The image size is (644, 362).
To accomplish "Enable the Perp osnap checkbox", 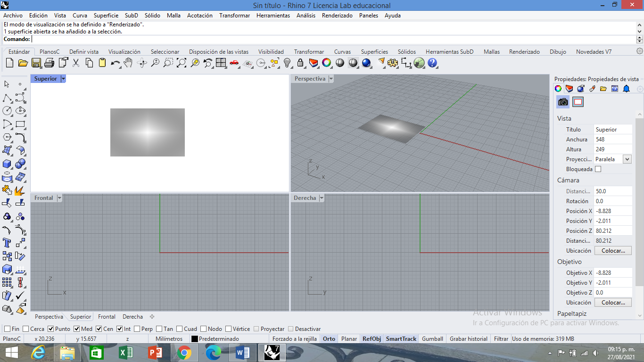I will (x=137, y=329).
